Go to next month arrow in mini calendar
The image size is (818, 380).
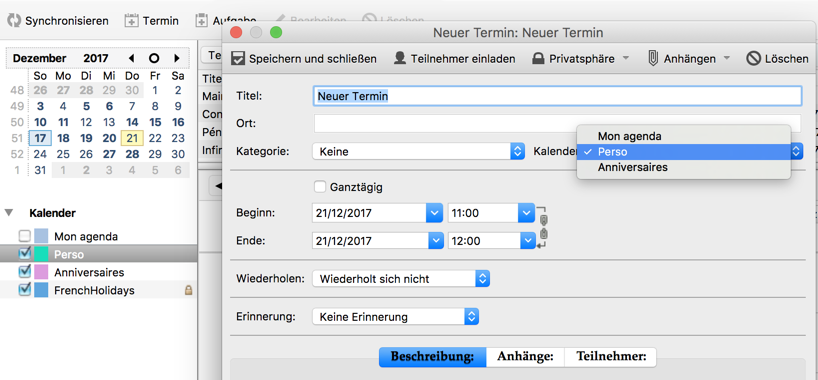pos(177,58)
